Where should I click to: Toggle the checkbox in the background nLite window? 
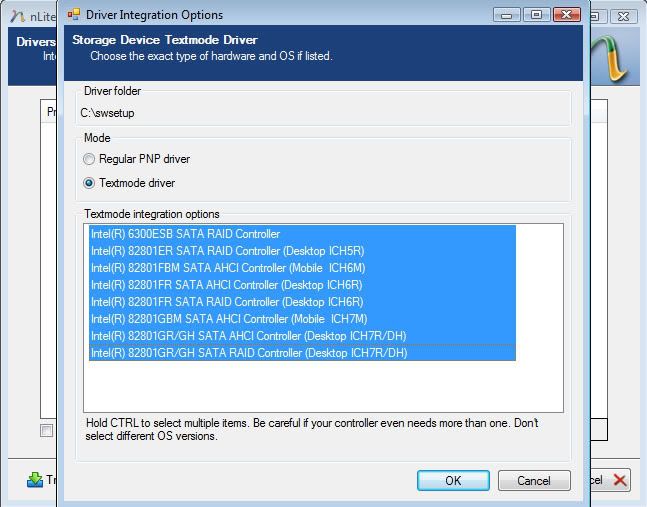click(x=47, y=430)
